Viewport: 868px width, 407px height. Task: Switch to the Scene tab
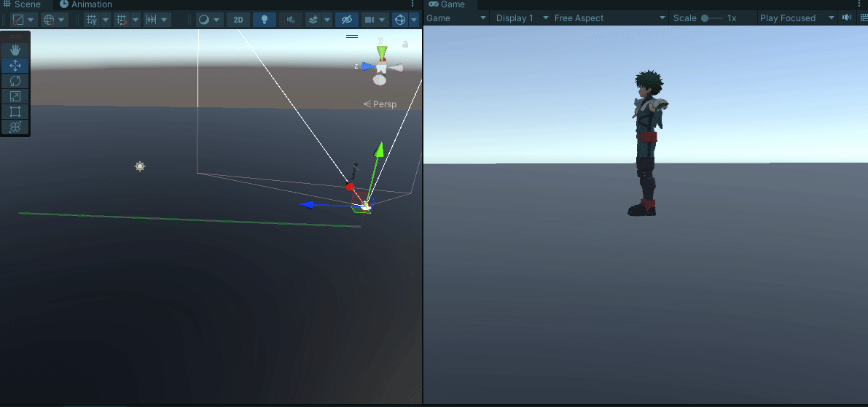(x=22, y=4)
